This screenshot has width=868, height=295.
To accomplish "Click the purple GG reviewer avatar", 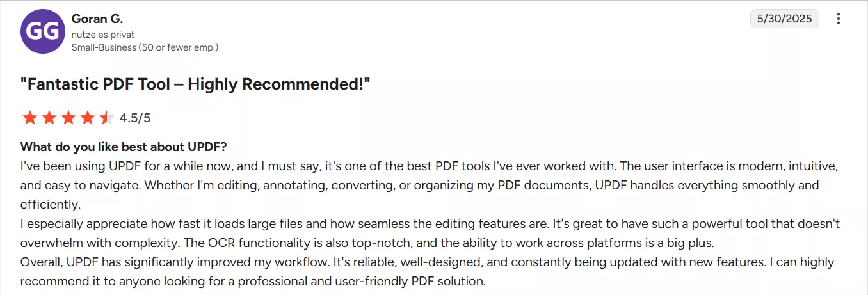I will coord(43,31).
